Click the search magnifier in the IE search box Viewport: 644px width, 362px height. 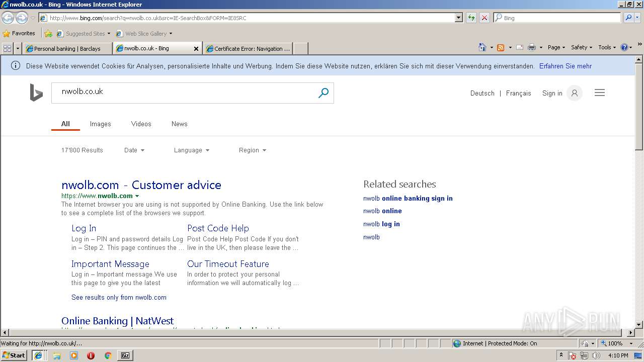(628, 18)
